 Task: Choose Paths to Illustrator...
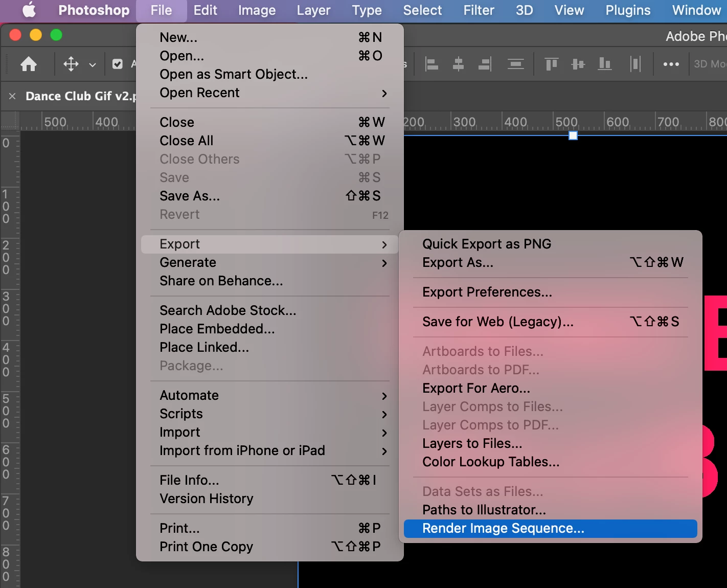551,510
